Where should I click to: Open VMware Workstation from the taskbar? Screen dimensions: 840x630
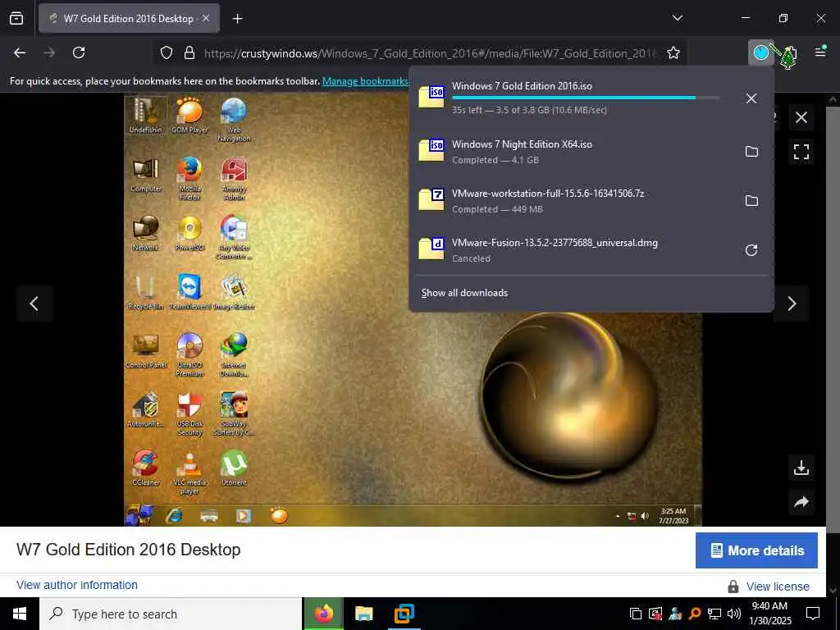pyautogui.click(x=404, y=614)
